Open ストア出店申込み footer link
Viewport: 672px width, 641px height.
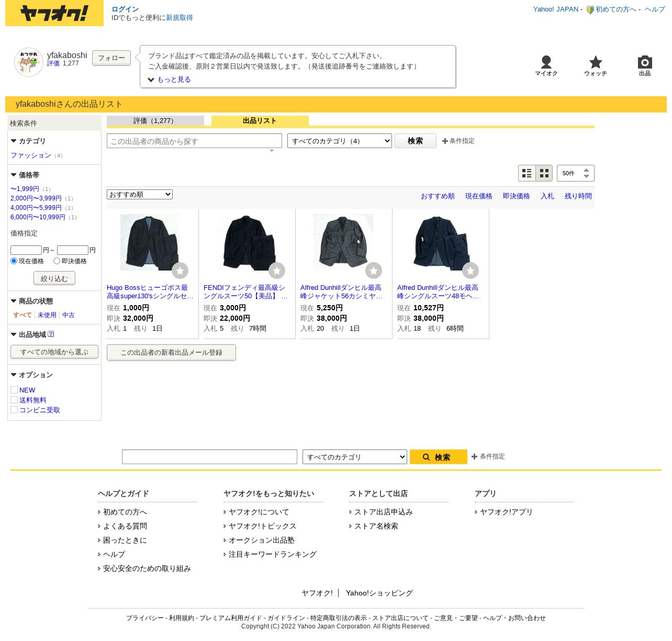coord(384,512)
